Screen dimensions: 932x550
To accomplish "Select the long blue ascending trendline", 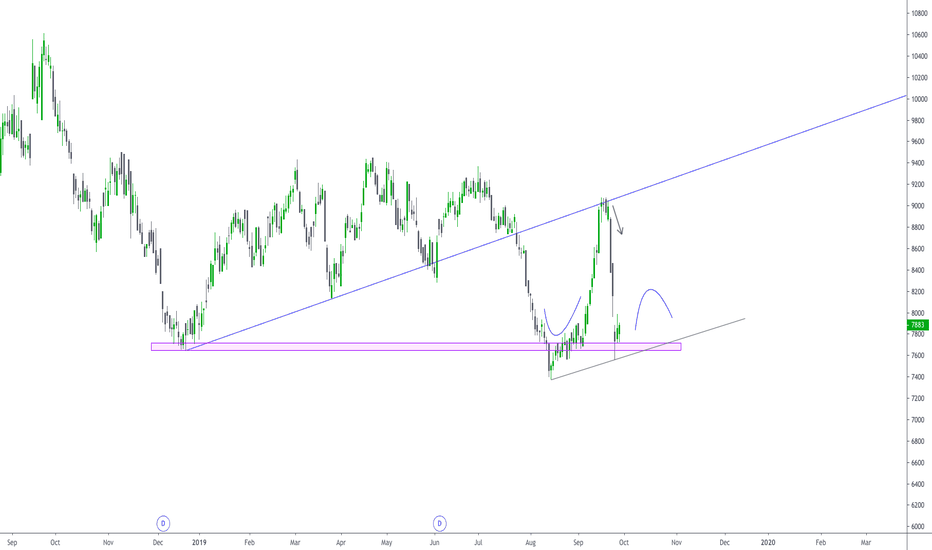I will pyautogui.click(x=547, y=222).
